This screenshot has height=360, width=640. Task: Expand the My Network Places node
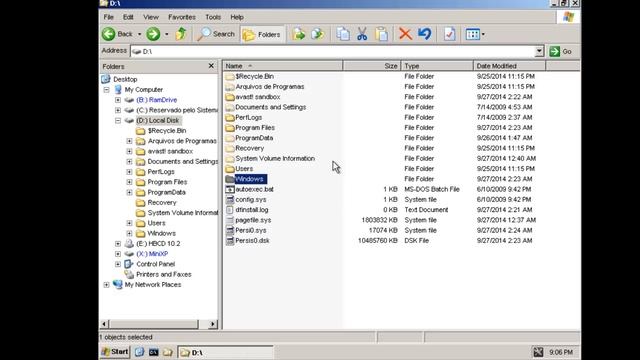click(107, 284)
